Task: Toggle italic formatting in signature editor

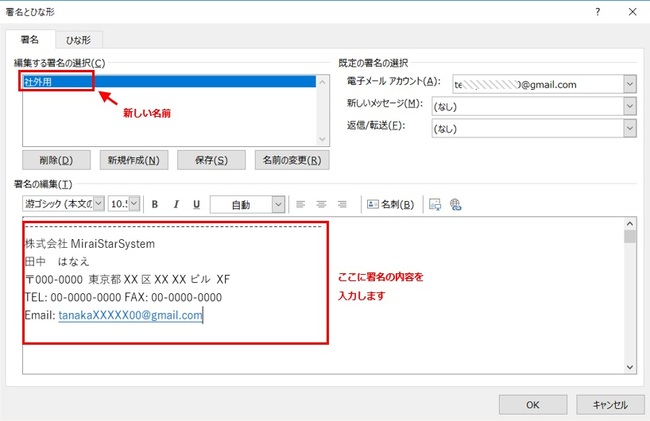Action: coord(175,204)
